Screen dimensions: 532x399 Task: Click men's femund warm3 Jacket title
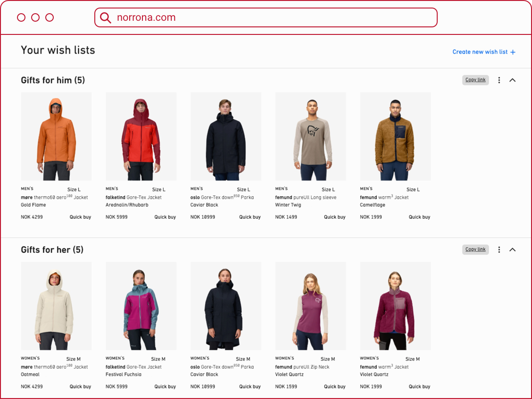pos(384,197)
